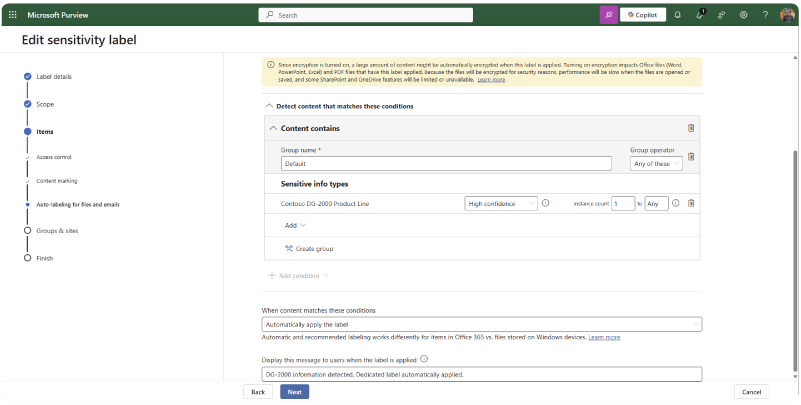Go to Content marking step
This screenshot has height=405, width=801.
56,181
